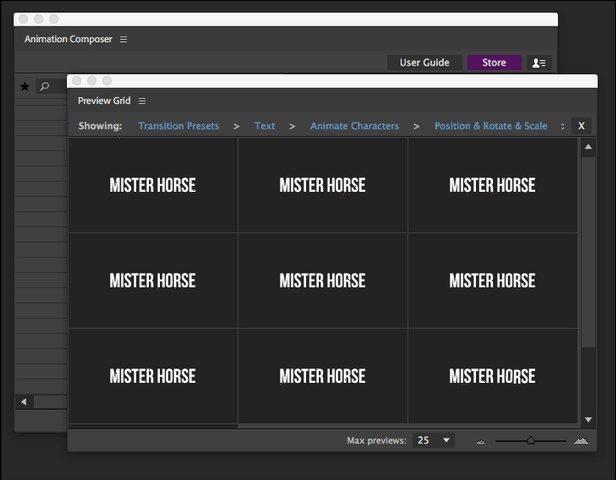Click the large mountains thumbnail size icon
The image size is (616, 480).
click(x=581, y=441)
